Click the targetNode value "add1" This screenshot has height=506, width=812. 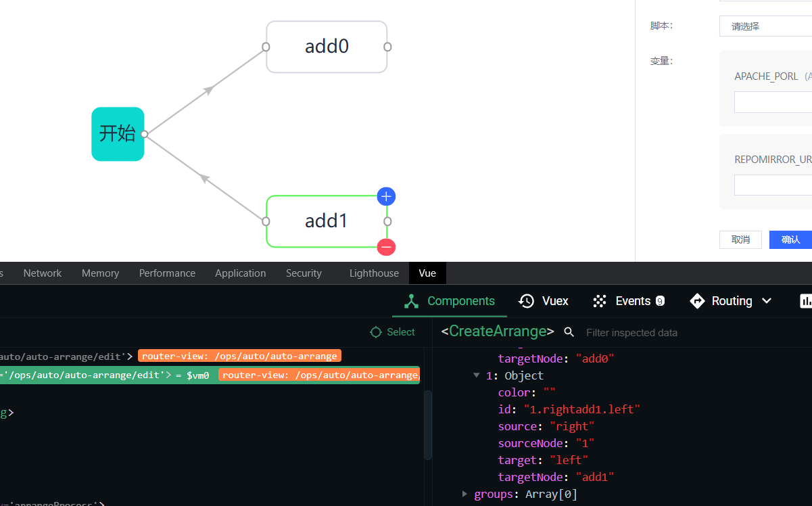[595, 477]
